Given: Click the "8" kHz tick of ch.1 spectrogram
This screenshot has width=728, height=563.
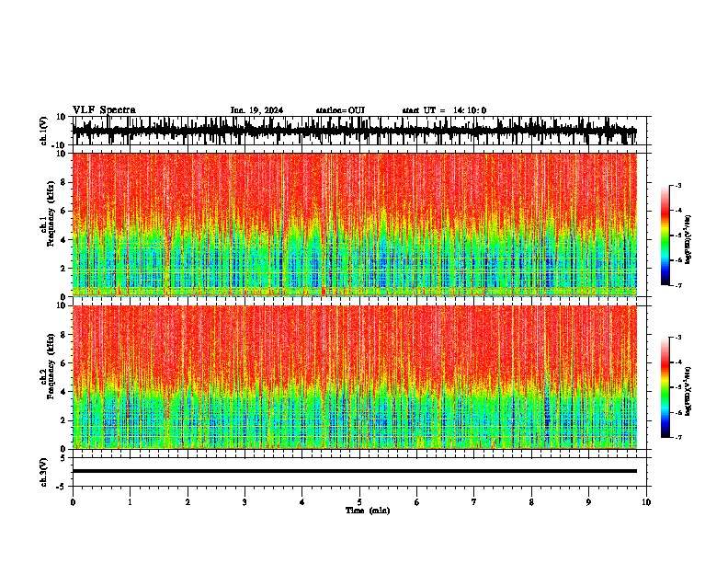Looking at the screenshot, I should click(64, 182).
